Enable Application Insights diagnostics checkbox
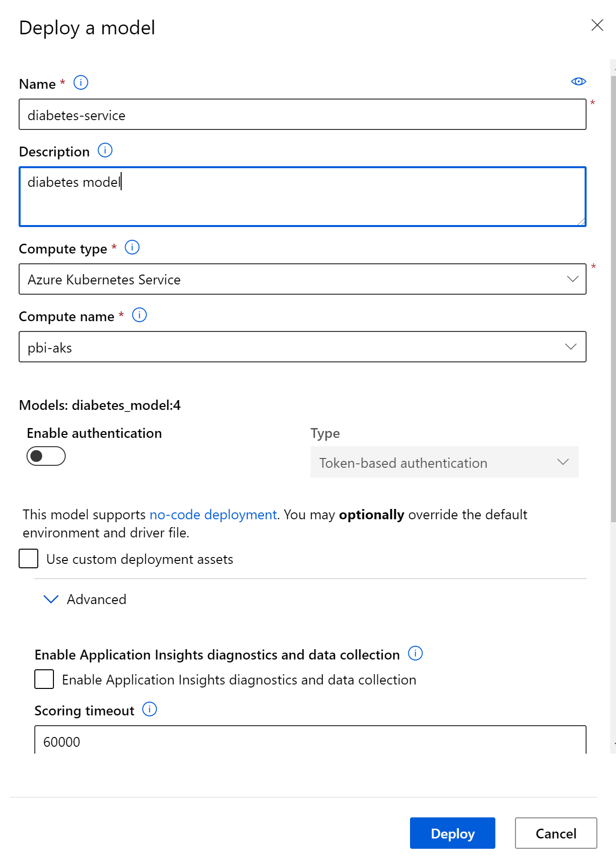 pos(45,680)
